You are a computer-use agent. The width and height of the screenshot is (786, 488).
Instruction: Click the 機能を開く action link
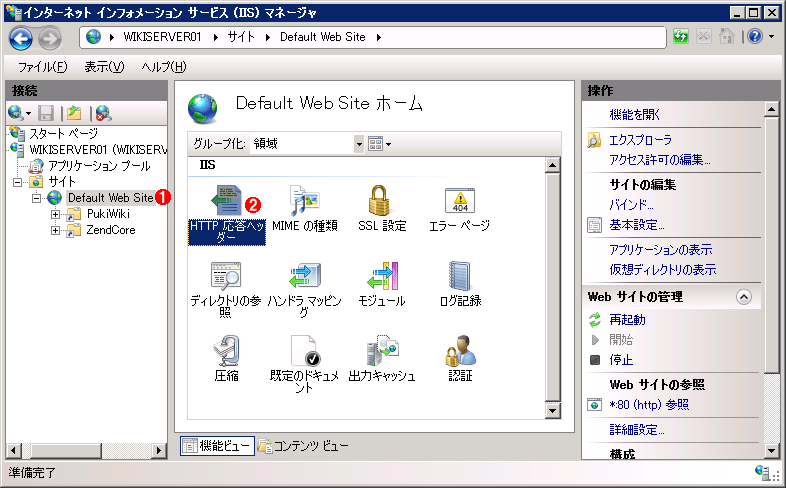coord(635,115)
